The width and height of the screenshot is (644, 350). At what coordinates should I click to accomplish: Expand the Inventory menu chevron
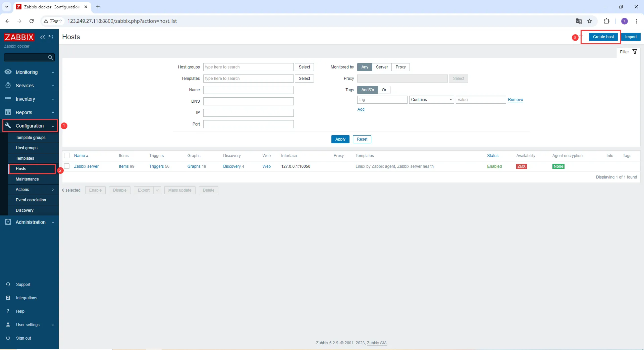(53, 99)
